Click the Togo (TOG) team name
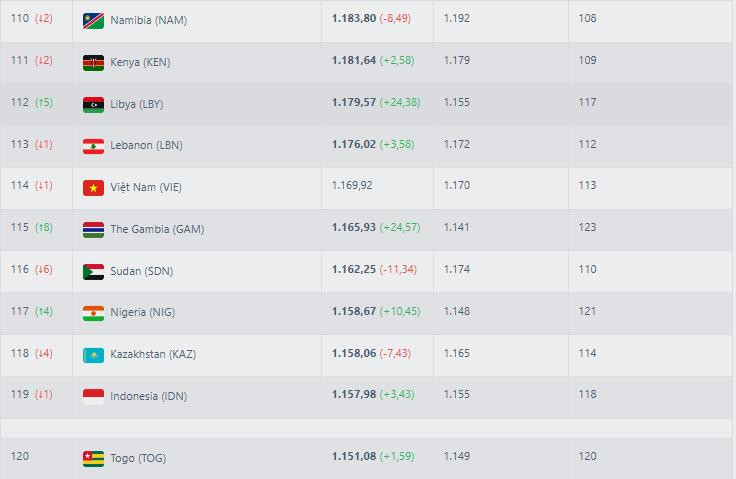The height and width of the screenshot is (479, 736). point(138,459)
